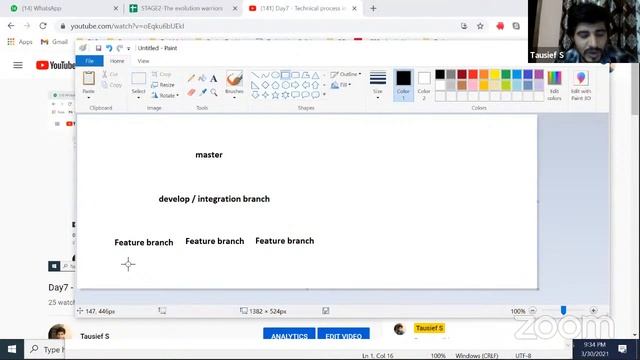
Task: Click the Brushes tool icon
Action: (234, 79)
